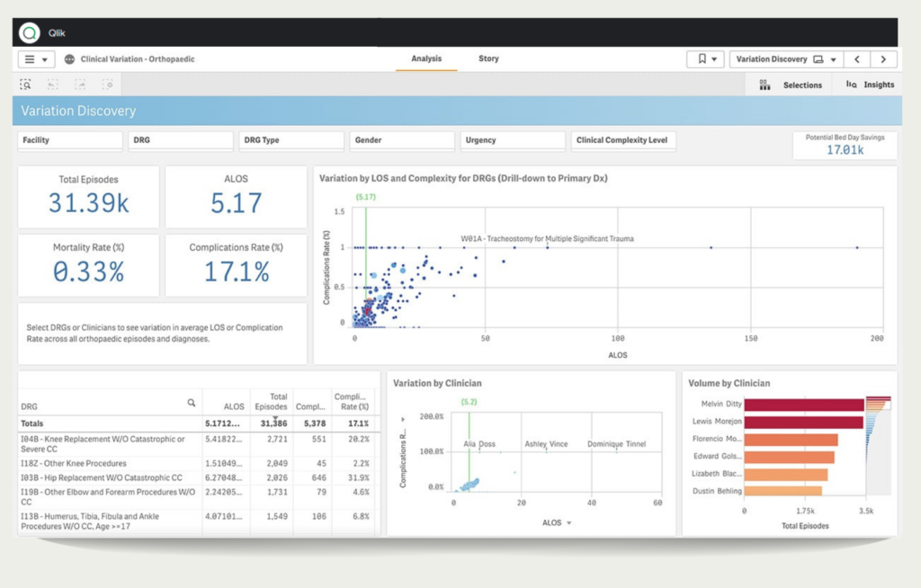The height and width of the screenshot is (588, 921).
Task: Open the Insights advisor
Action: point(870,85)
